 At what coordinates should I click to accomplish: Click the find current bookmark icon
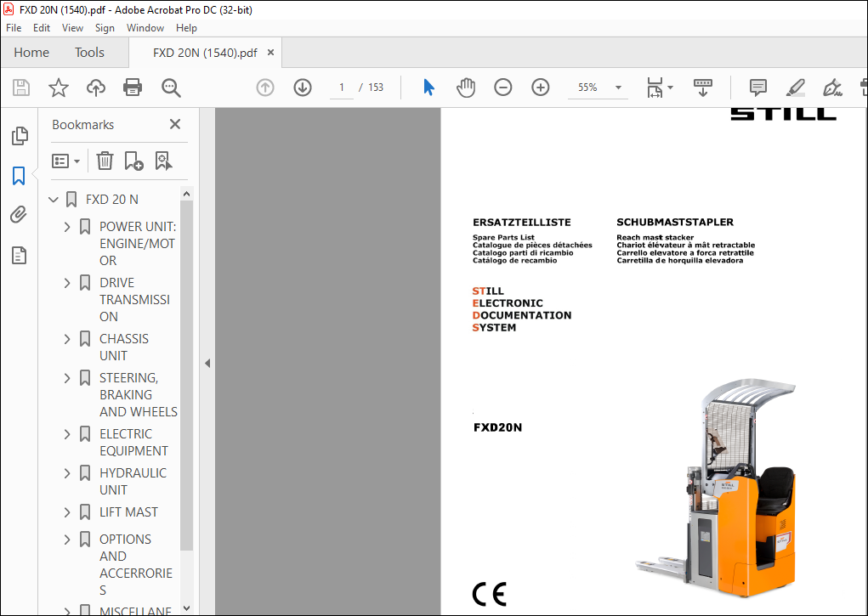coord(164,161)
